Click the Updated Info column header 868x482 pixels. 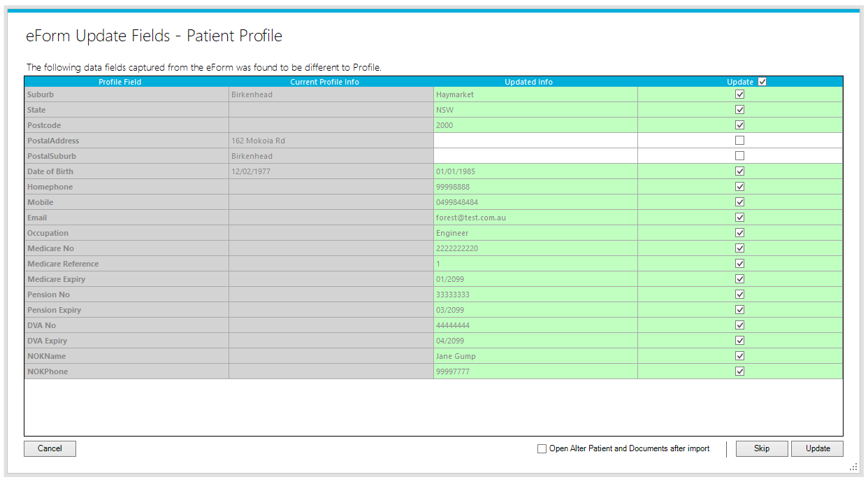point(535,82)
